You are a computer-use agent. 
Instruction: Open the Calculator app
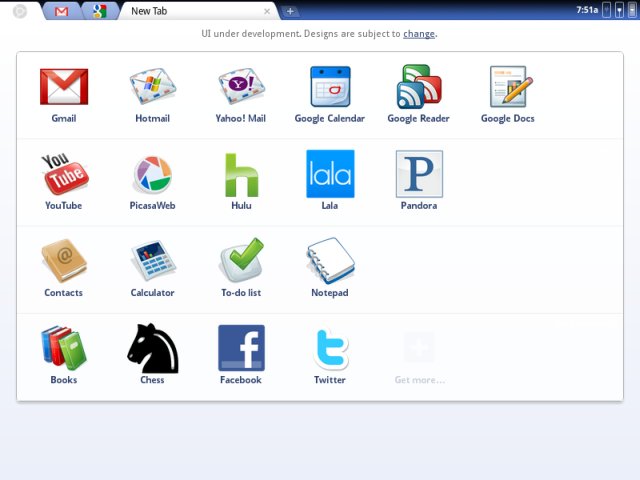tap(152, 262)
